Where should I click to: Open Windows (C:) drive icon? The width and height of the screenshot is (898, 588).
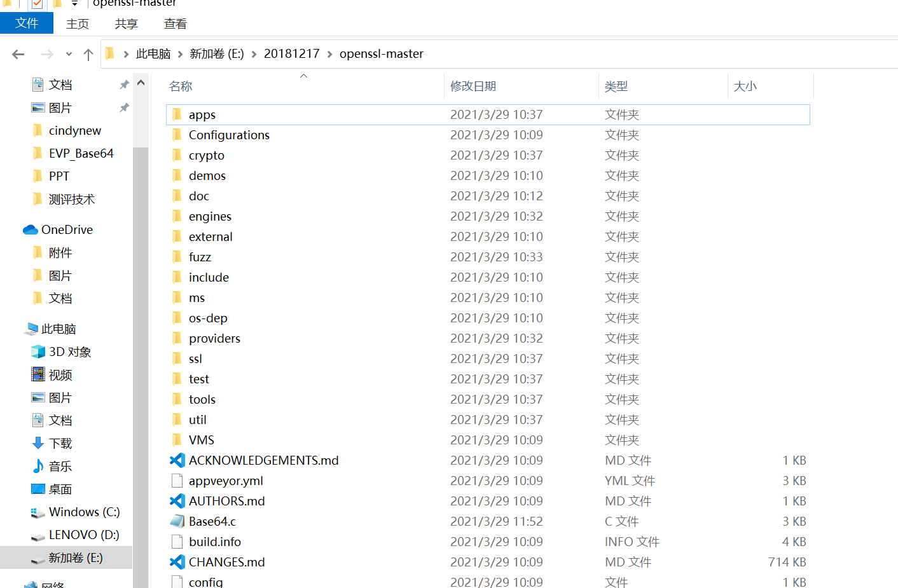tap(38, 512)
